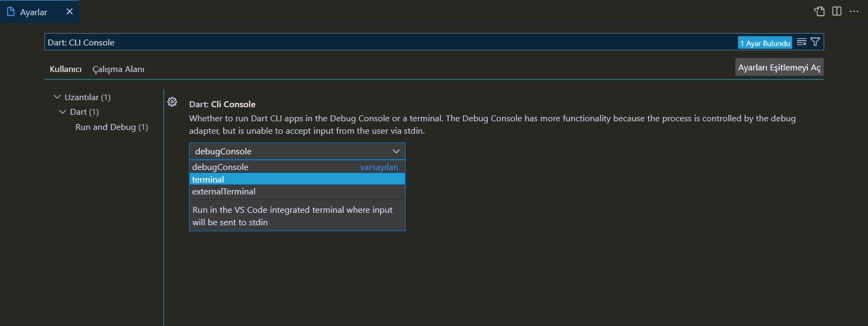Split the editor to the right

[837, 11]
